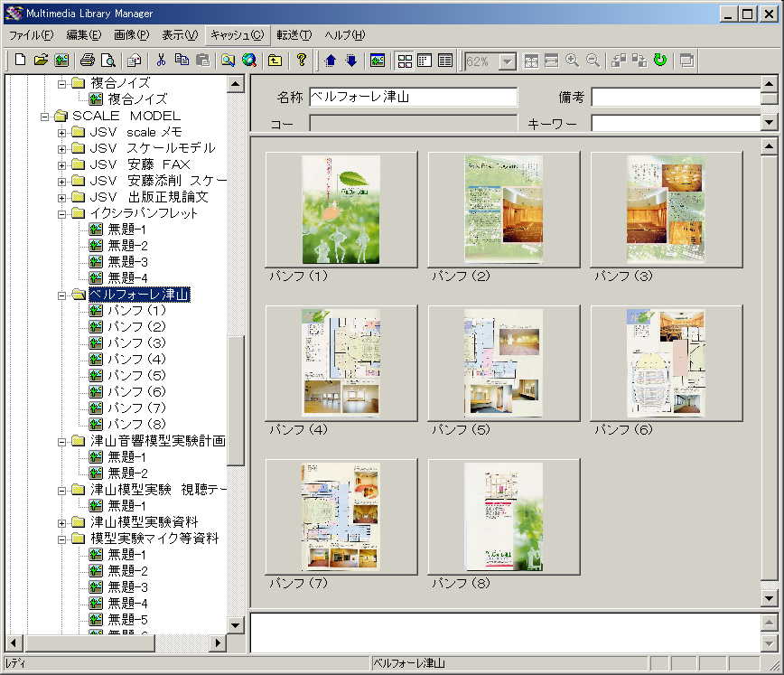Viewport: 784px width, 675px height.
Task: Select パンフ (3) in the folder tree
Action: tap(136, 343)
